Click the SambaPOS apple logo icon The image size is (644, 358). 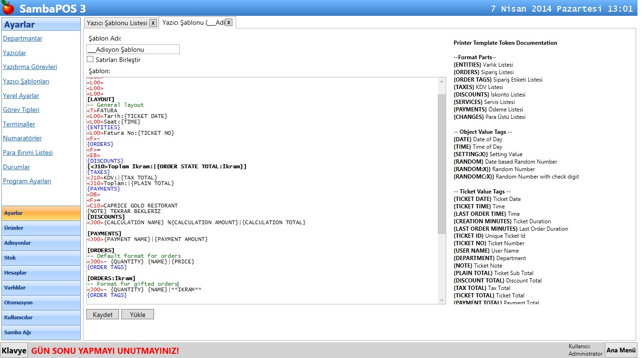tap(8, 8)
